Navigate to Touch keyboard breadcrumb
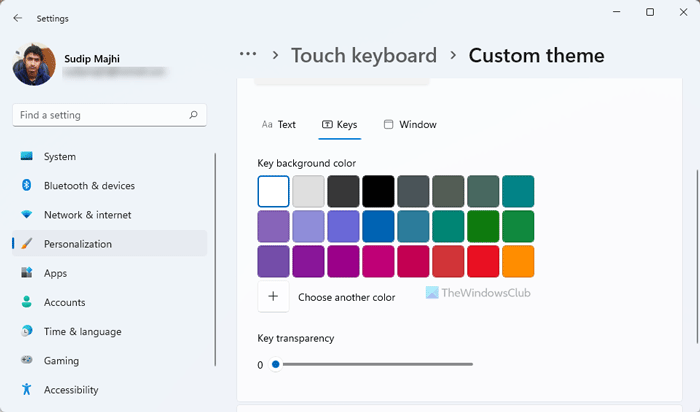 click(x=364, y=55)
